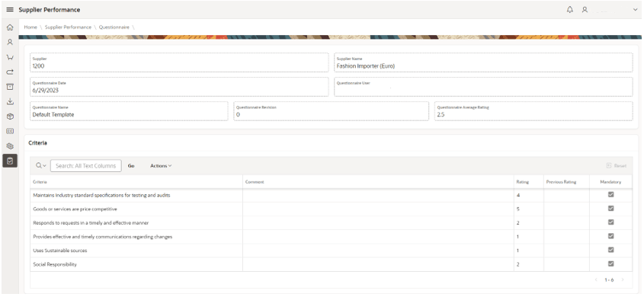
Task: Navigate to Home breadcrumb link
Action: pyautogui.click(x=30, y=27)
